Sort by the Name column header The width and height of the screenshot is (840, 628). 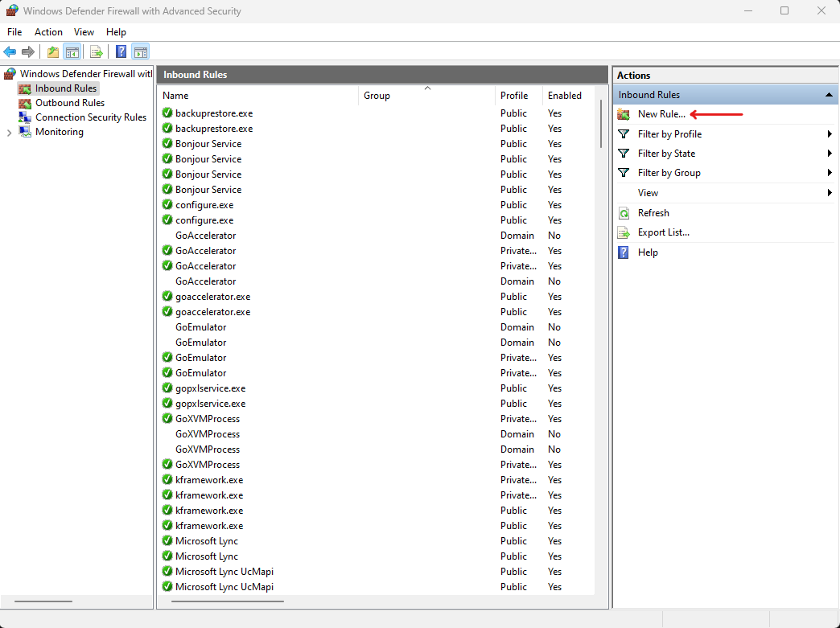(259, 96)
